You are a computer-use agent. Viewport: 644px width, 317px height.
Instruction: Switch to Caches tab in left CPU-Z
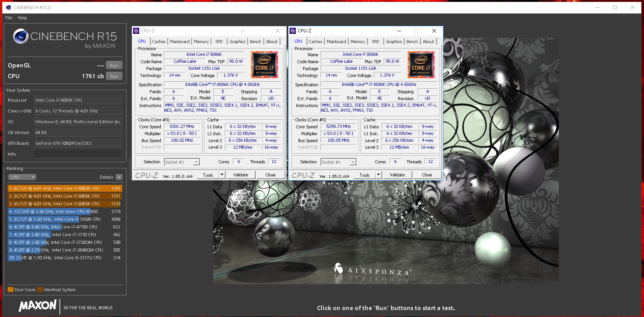pyautogui.click(x=158, y=42)
